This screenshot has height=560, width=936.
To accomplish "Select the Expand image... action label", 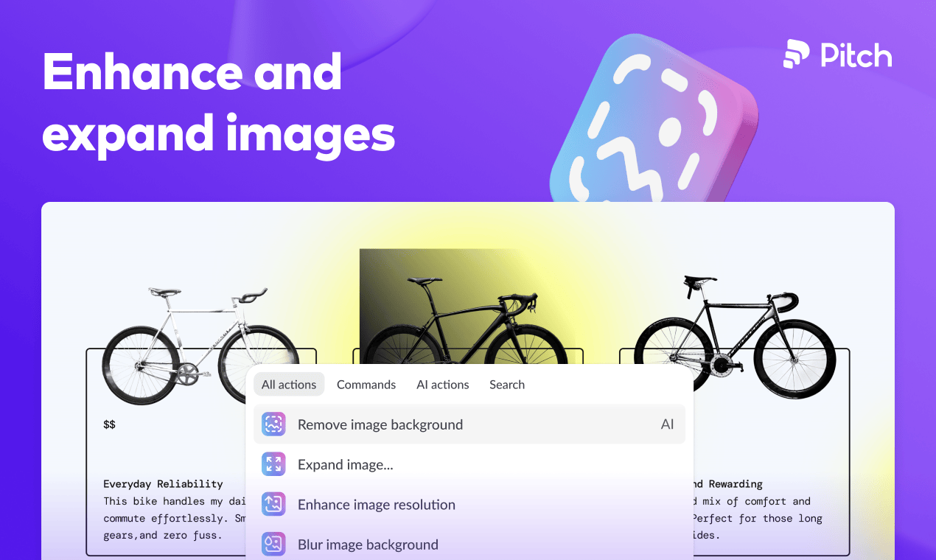I will point(345,465).
